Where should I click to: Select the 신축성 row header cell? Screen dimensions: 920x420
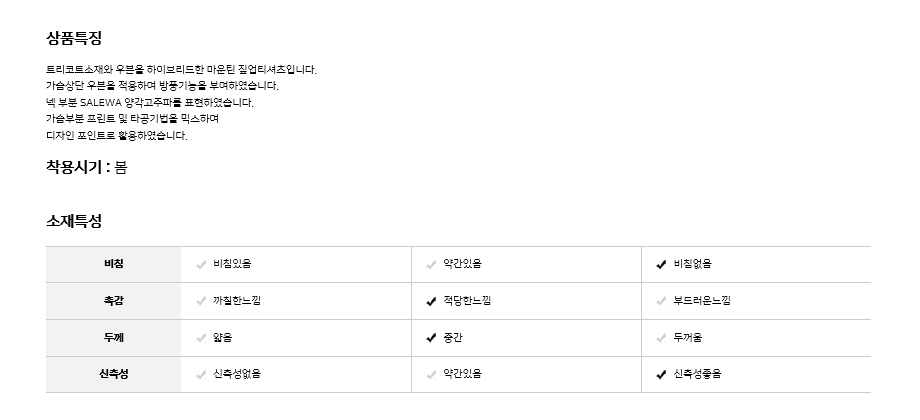(x=113, y=374)
